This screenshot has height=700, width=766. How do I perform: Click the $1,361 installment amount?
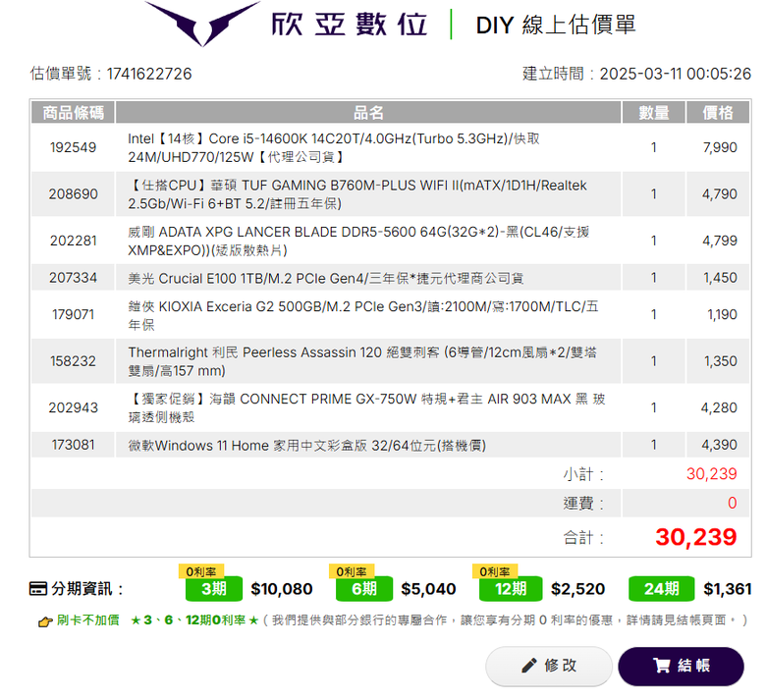tap(728, 589)
